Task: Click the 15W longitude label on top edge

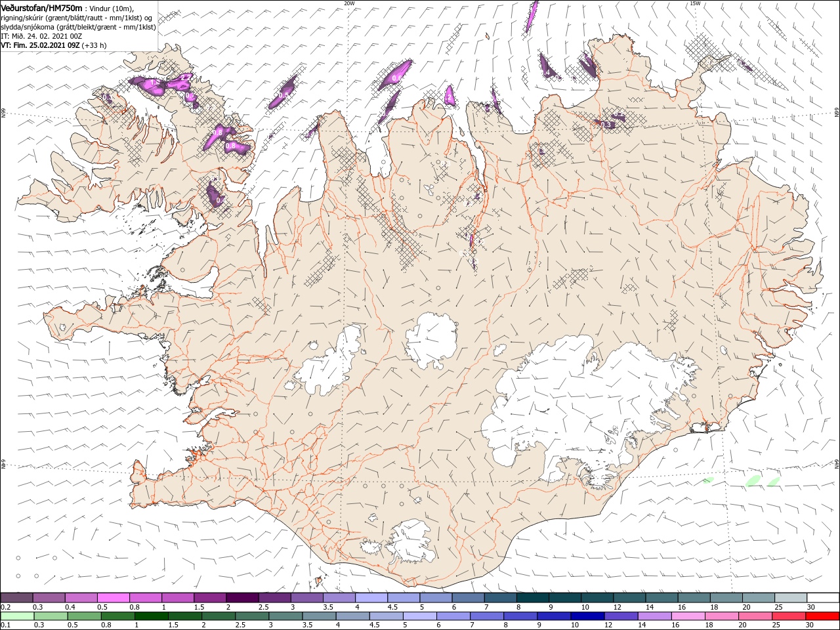Action: 695,3
